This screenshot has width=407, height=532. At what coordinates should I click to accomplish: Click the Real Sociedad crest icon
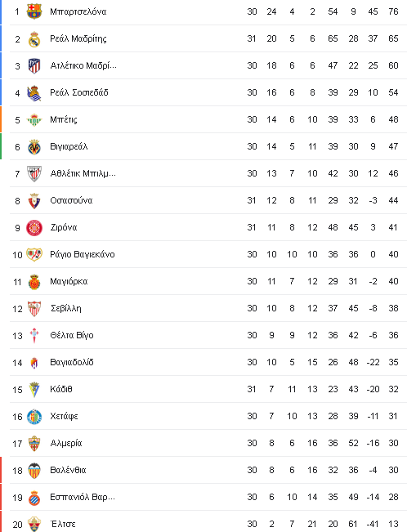click(34, 92)
